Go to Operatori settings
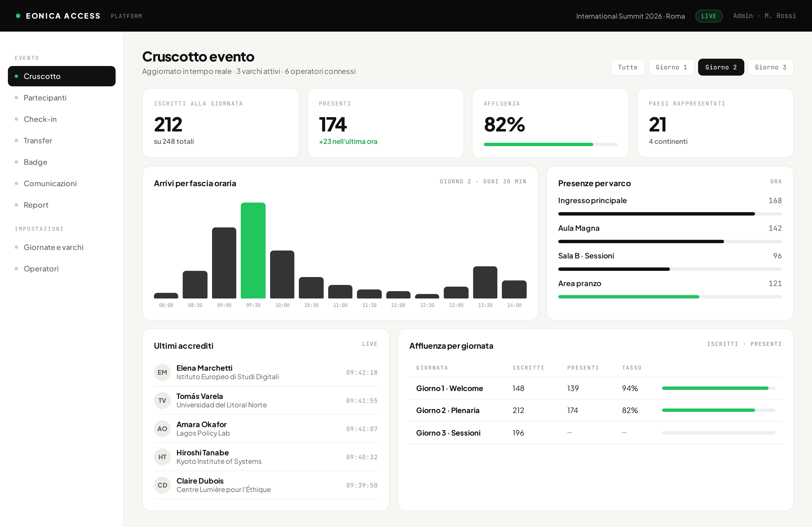 (62, 269)
